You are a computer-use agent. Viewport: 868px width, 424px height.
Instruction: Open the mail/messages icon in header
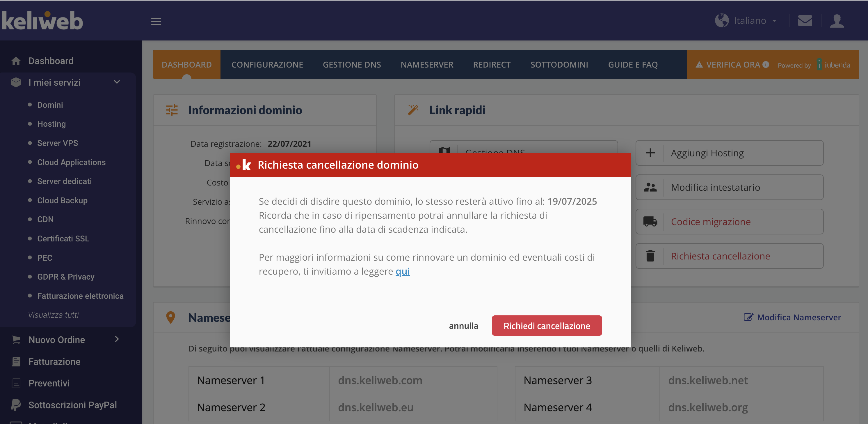coord(804,22)
